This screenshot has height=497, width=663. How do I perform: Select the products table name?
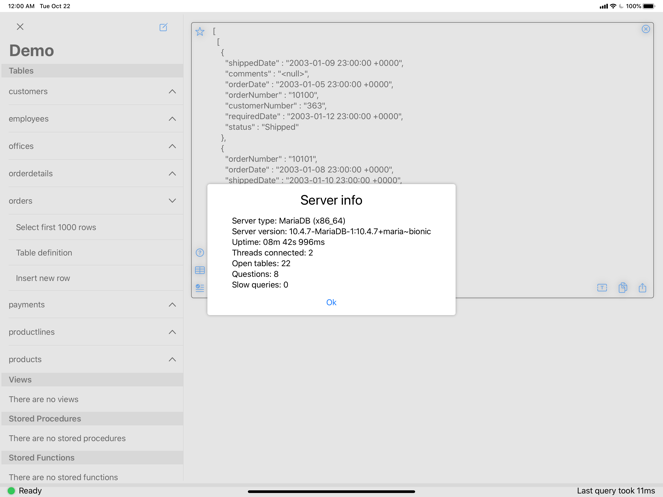click(x=25, y=359)
